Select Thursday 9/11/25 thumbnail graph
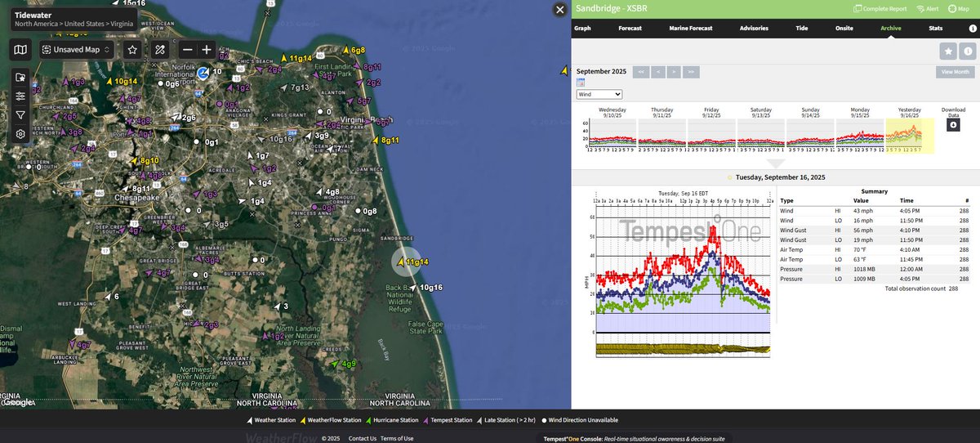 pos(662,131)
